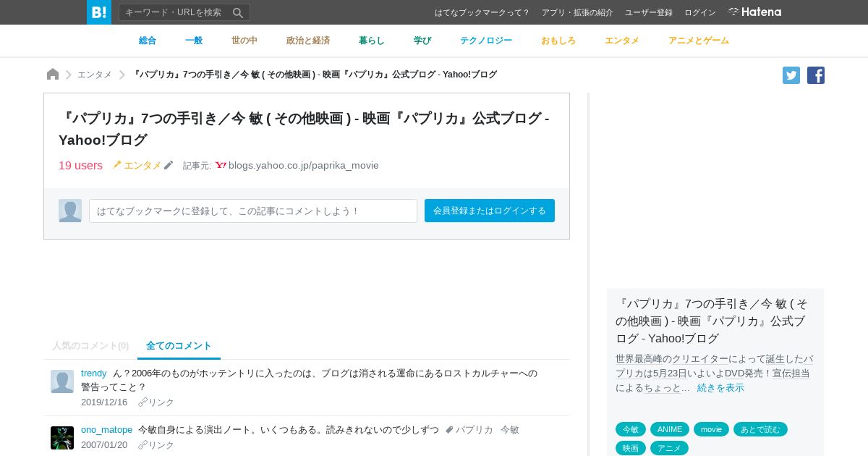
Task: Open ono_matope username link
Action: (107, 429)
